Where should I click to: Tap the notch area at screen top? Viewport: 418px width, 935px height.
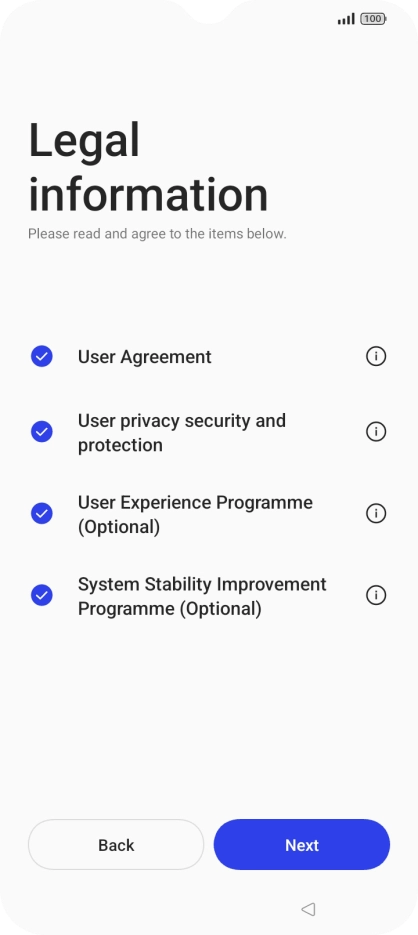point(209,11)
